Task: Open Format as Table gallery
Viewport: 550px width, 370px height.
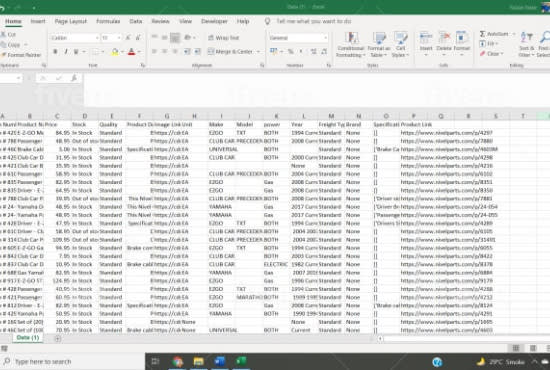Action: pyautogui.click(x=379, y=45)
